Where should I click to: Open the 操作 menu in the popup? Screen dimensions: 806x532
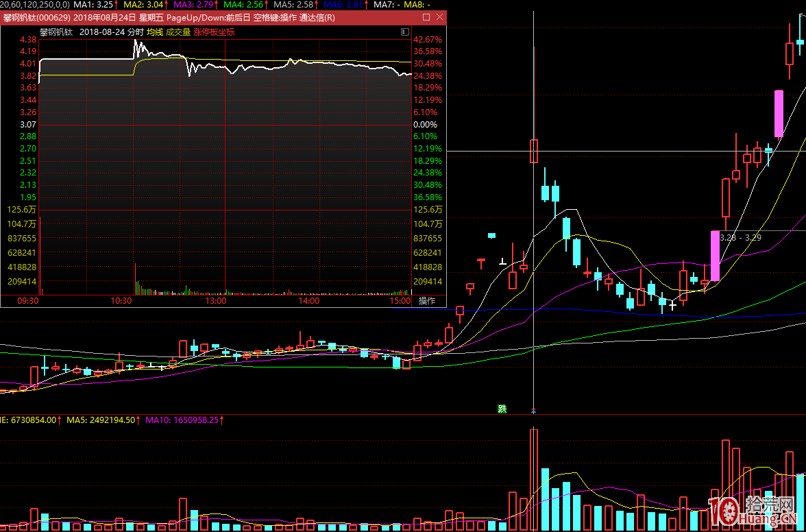click(427, 300)
